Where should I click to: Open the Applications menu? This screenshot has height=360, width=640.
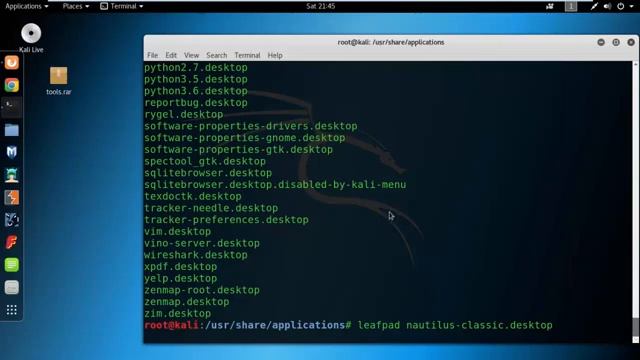tap(27, 6)
